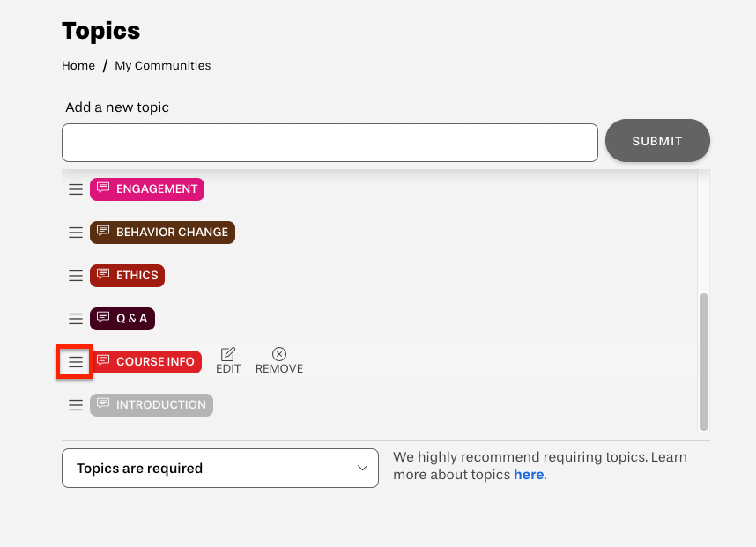Click the Edit pencil icon for Course Info
Screen dimensions: 756x547
tap(228, 354)
